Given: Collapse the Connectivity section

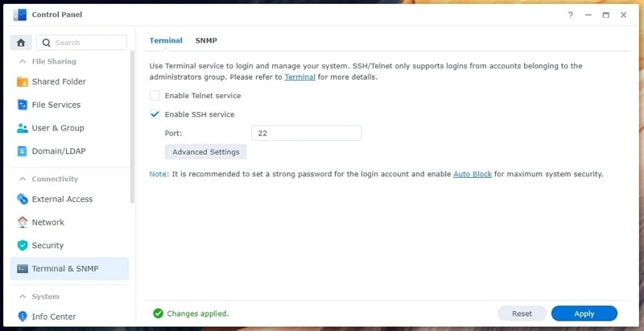Looking at the screenshot, I should pos(23,179).
